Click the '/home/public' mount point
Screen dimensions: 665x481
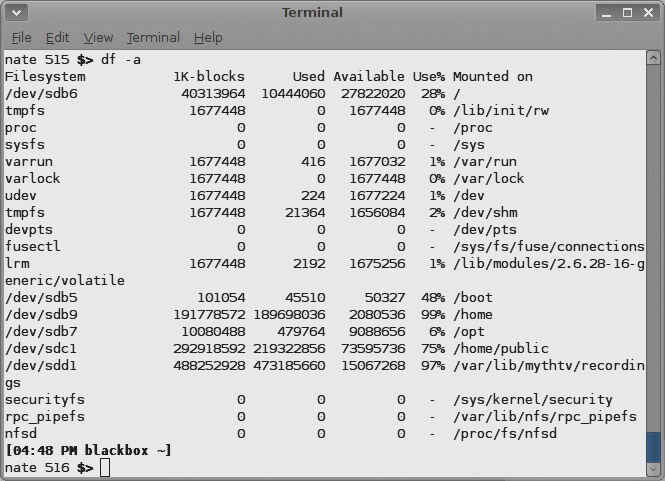tap(501, 349)
